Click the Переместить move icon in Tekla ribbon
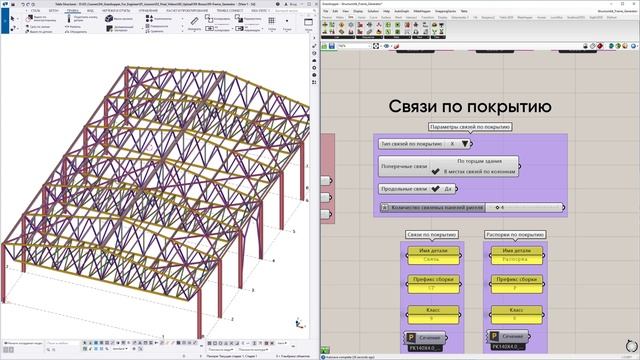This screenshot has width=640, height=360. [x=239, y=18]
